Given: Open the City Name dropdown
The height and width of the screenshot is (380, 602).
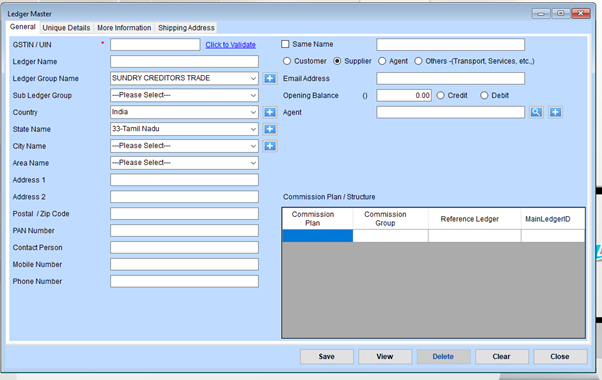Looking at the screenshot, I should (x=253, y=146).
